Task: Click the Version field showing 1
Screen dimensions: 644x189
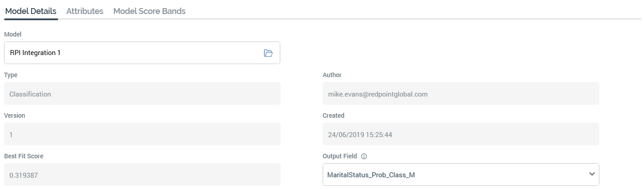Action: (142, 134)
